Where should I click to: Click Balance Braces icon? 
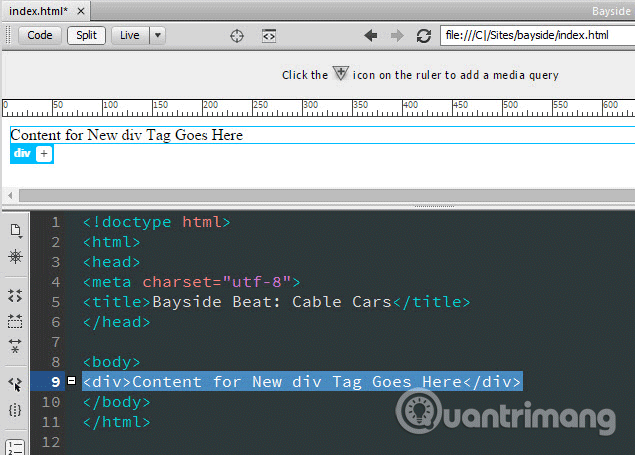click(x=15, y=410)
